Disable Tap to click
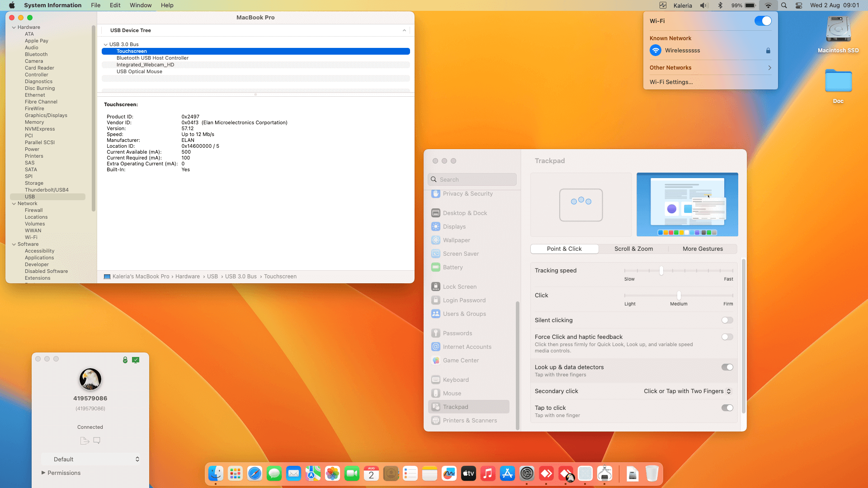 (x=727, y=408)
